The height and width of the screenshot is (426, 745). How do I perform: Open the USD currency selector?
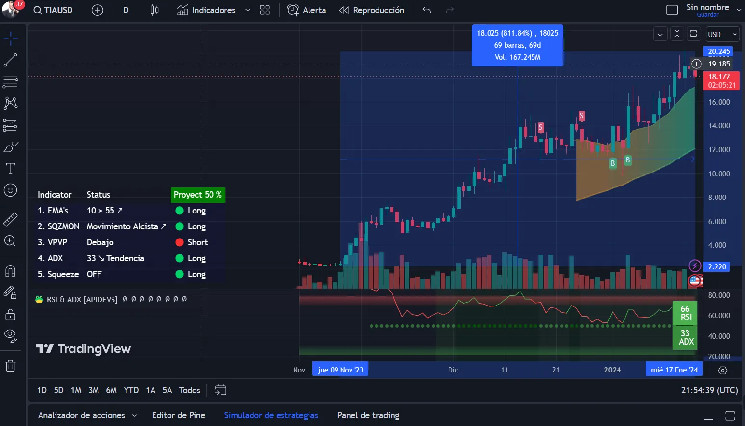tap(722, 34)
